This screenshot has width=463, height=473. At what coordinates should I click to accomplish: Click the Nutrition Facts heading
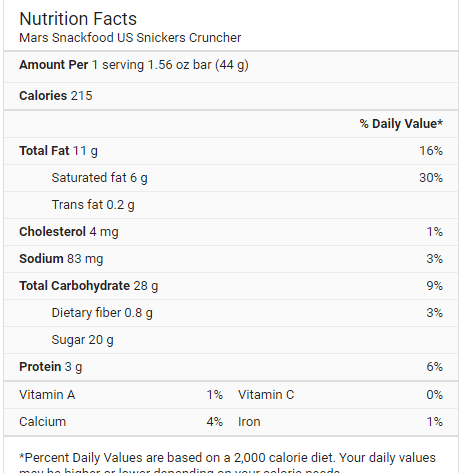[78, 19]
